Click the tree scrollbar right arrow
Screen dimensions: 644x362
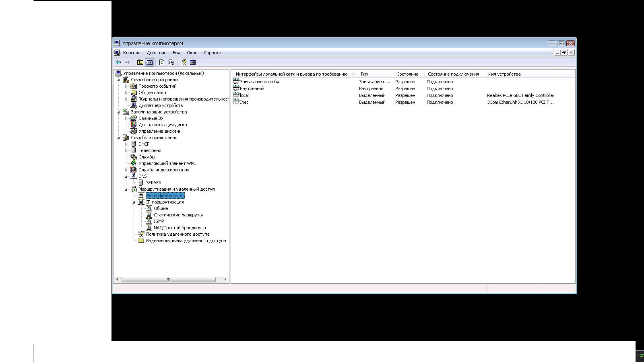coord(225,280)
